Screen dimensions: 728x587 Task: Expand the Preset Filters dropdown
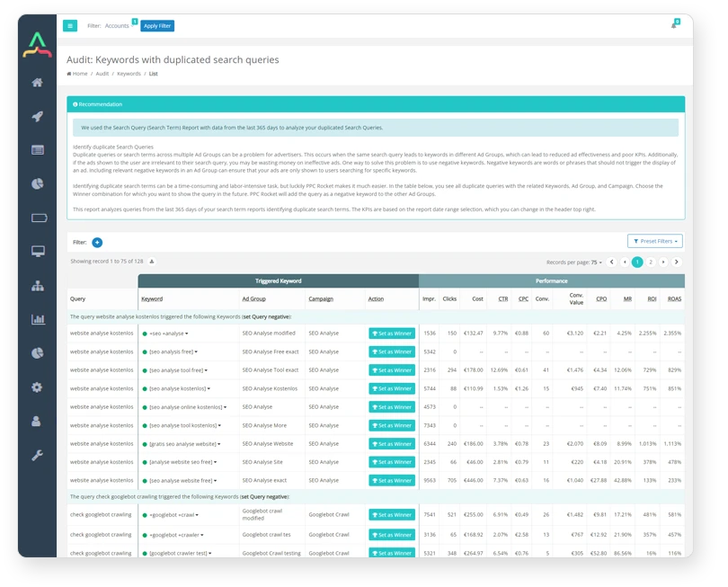(654, 241)
